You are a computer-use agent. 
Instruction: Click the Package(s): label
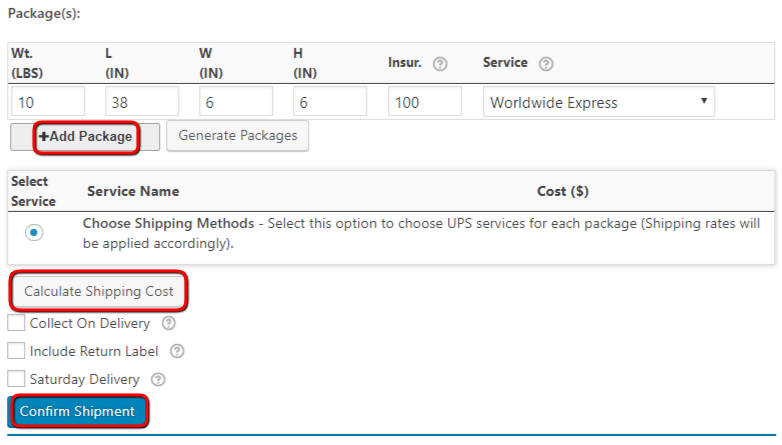(x=44, y=13)
